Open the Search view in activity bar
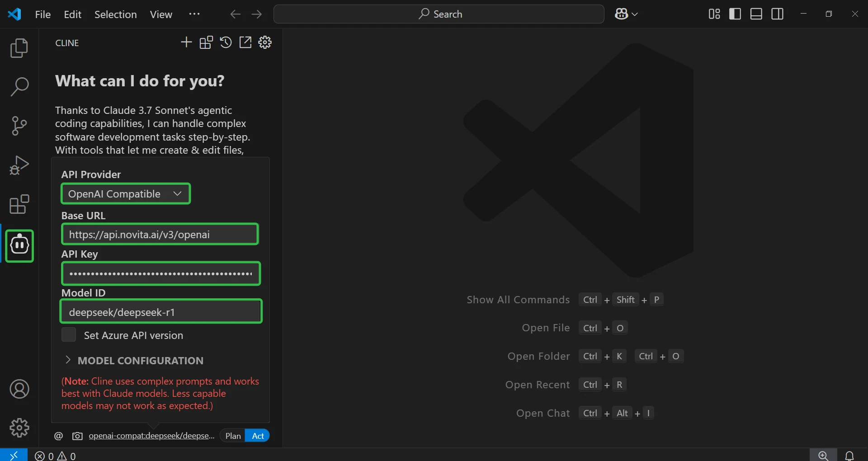Viewport: 868px width, 461px height. pos(19,87)
